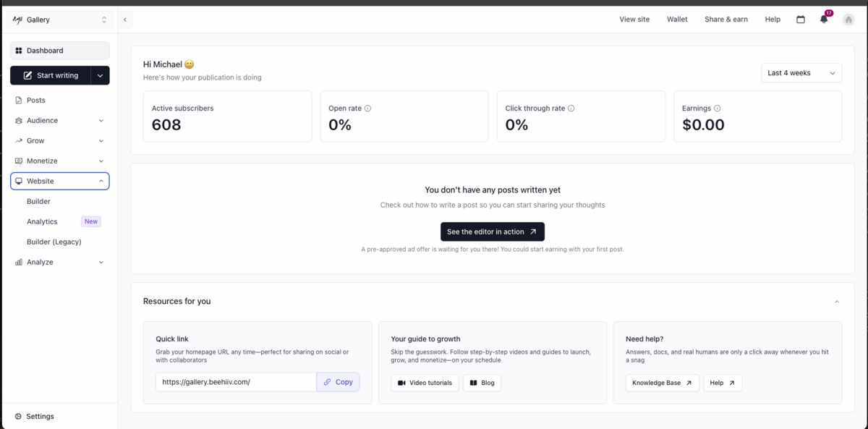The image size is (868, 429).
Task: Copy the quick link URL
Action: coord(338,382)
